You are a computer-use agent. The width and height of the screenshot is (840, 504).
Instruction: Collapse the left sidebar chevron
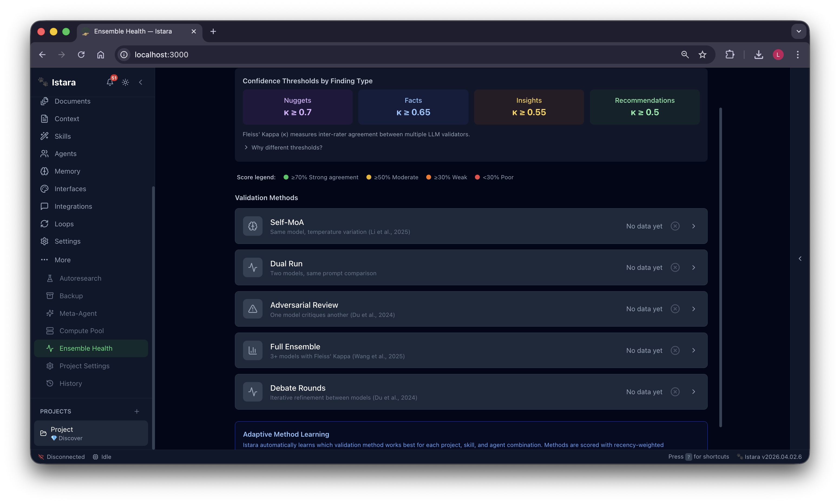pos(141,82)
